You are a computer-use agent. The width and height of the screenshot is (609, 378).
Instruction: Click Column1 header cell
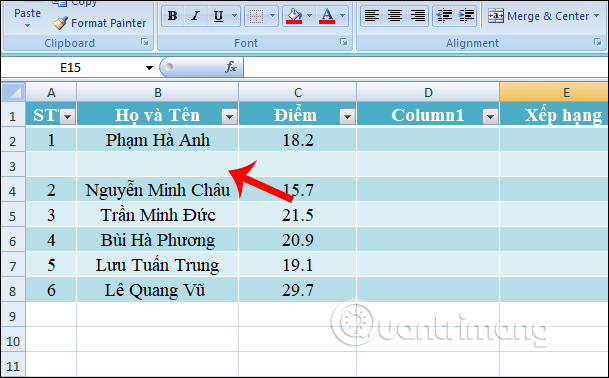[428, 115]
